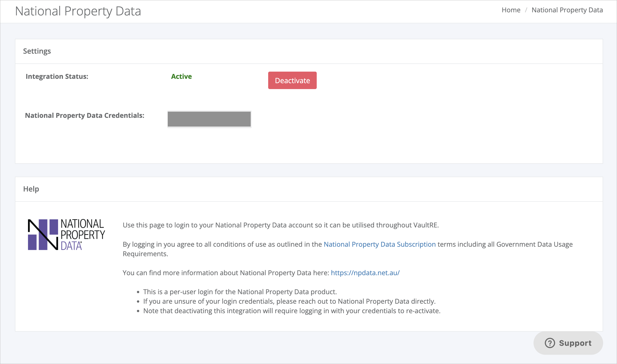Visit the https://npdata.net.au/ link
This screenshot has width=617, height=364.
[x=365, y=273]
